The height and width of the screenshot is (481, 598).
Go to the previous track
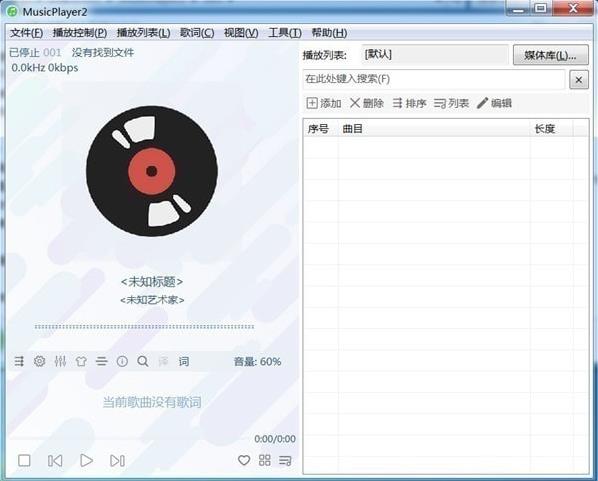point(55,460)
